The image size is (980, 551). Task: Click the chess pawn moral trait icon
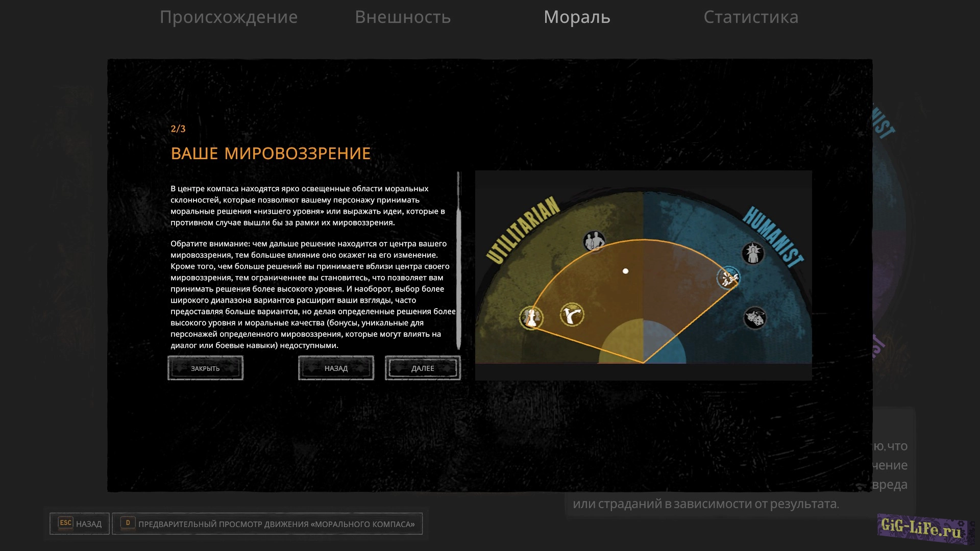(531, 318)
